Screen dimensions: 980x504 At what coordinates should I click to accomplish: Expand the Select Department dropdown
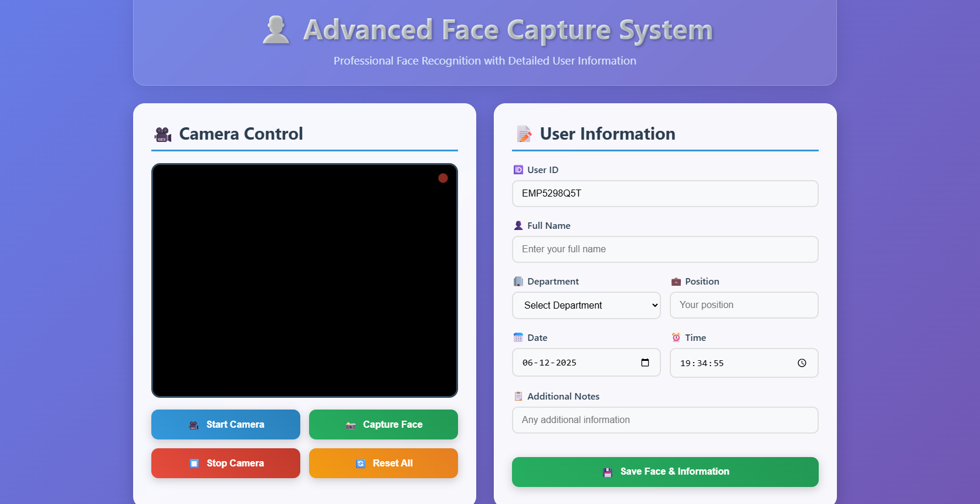[x=586, y=306]
